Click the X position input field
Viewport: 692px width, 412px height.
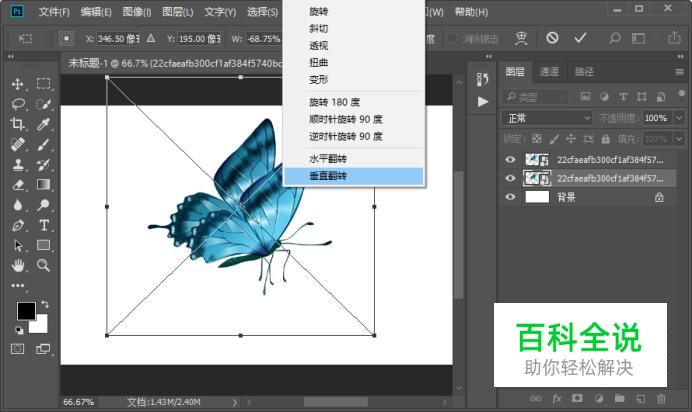pyautogui.click(x=118, y=39)
